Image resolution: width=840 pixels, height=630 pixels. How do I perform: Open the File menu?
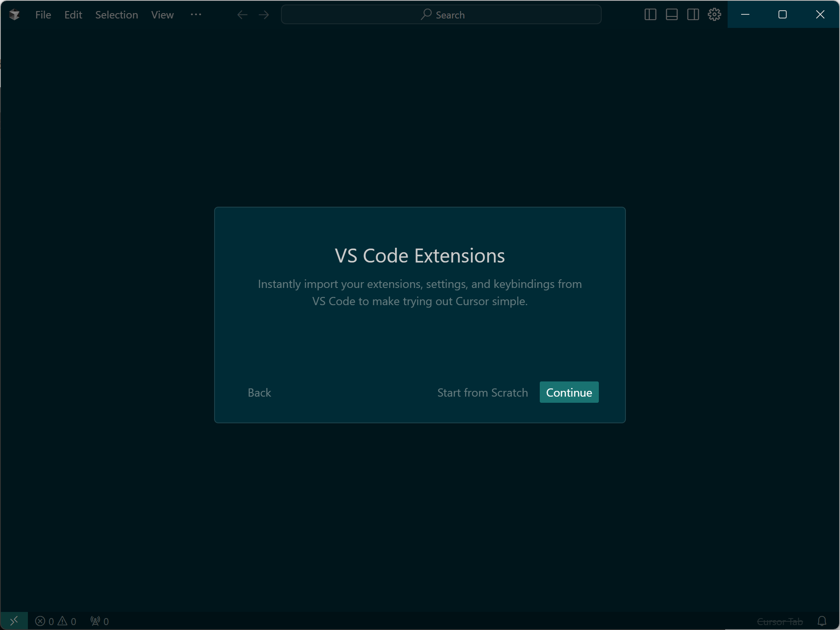(x=43, y=15)
